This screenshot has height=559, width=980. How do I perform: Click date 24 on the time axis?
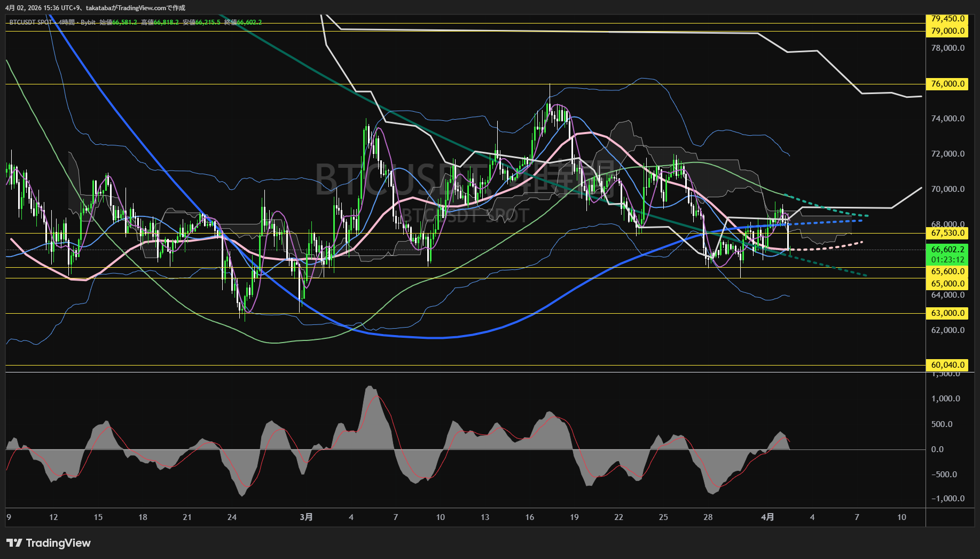tap(232, 517)
